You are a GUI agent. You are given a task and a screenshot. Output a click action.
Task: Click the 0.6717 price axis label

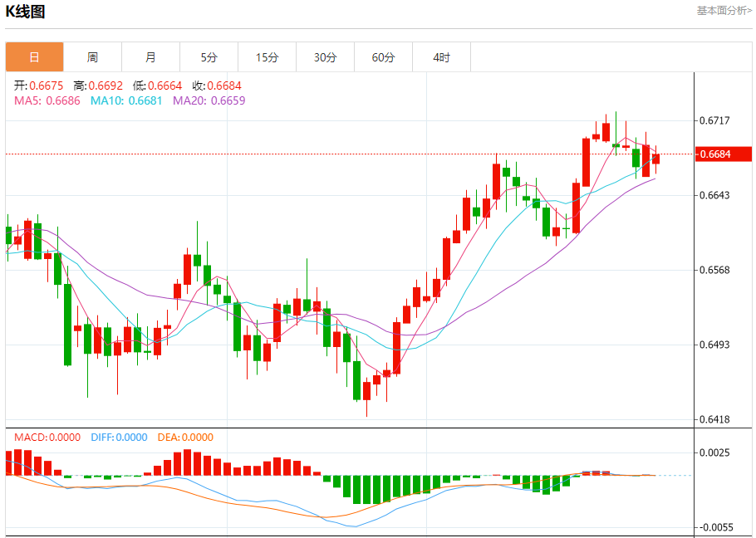[x=714, y=120]
